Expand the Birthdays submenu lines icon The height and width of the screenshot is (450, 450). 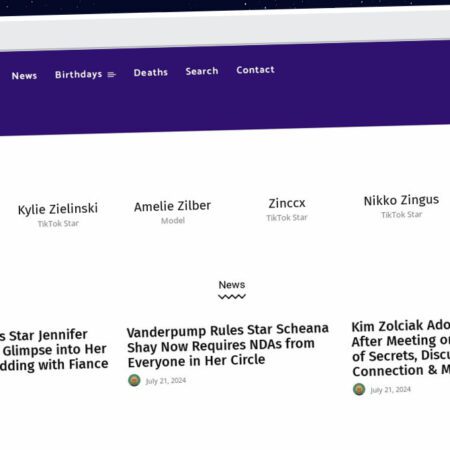111,75
